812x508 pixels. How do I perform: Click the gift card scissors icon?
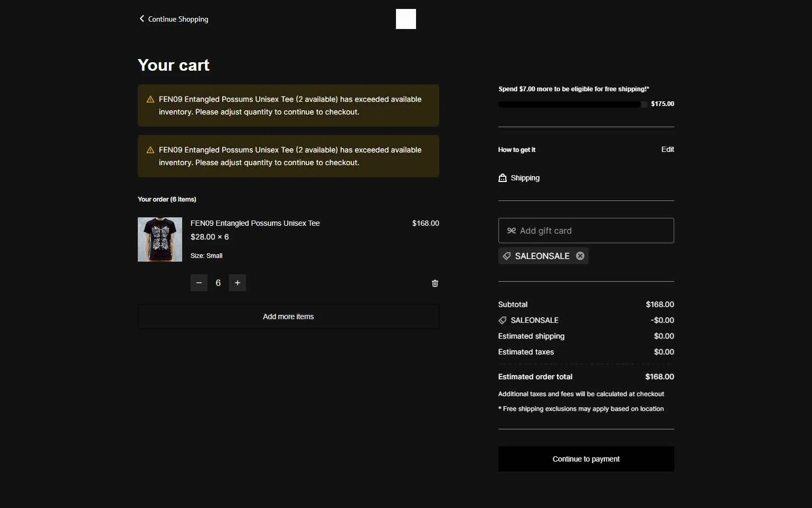coord(511,231)
